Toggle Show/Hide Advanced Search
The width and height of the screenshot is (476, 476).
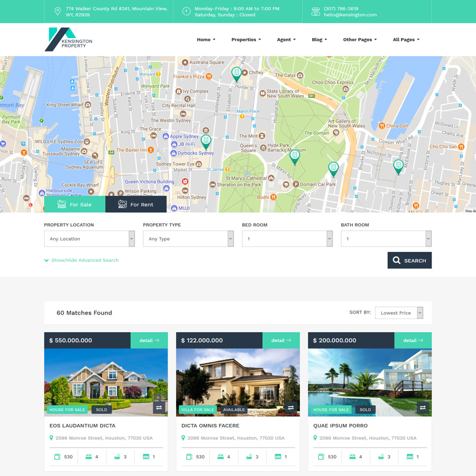[x=81, y=260]
